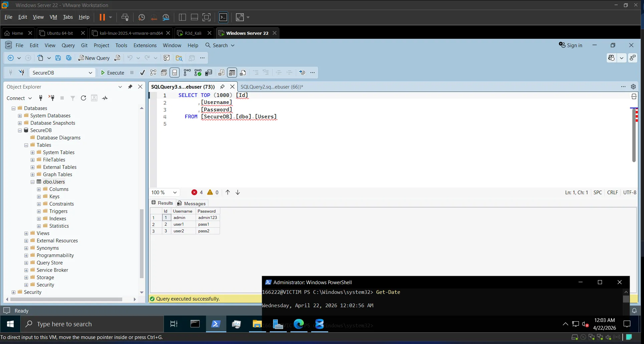Open a New Query window
Image resolution: width=644 pixels, height=344 pixels.
[x=94, y=58]
